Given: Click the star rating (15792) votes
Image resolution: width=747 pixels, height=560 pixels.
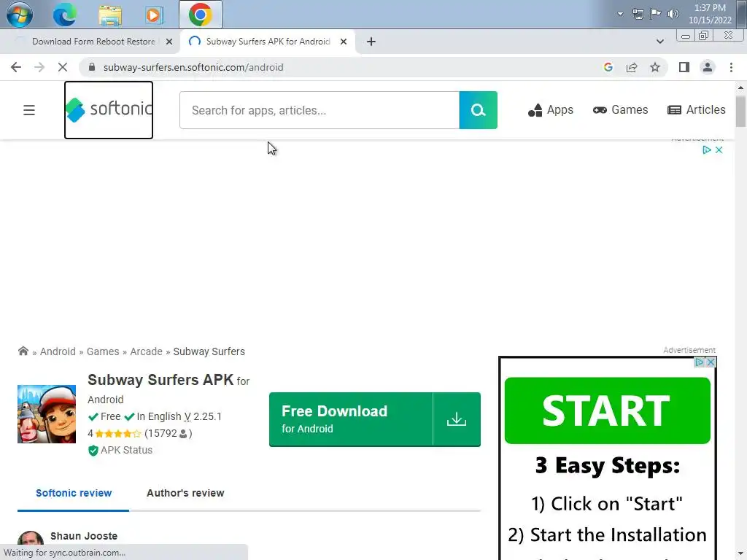Looking at the screenshot, I should (x=139, y=433).
